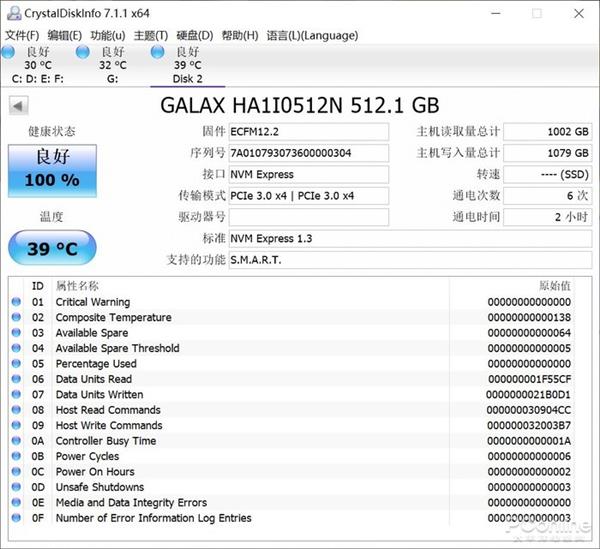Screen dimensions: 600x549
Task: Click the 原始值 column header
Action: [x=555, y=286]
